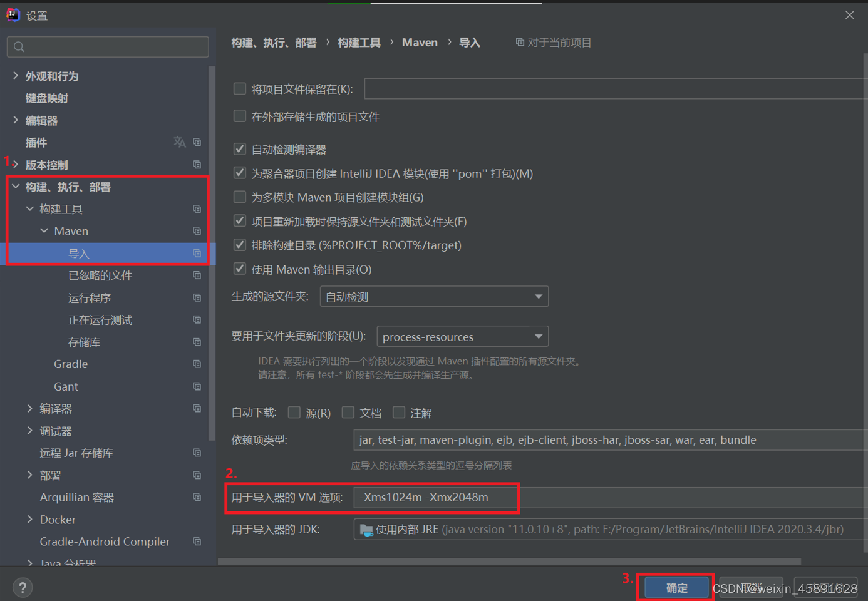The image size is (868, 601).
Task: Click the project-level icon beside Arquillian 容器
Action: [197, 498]
